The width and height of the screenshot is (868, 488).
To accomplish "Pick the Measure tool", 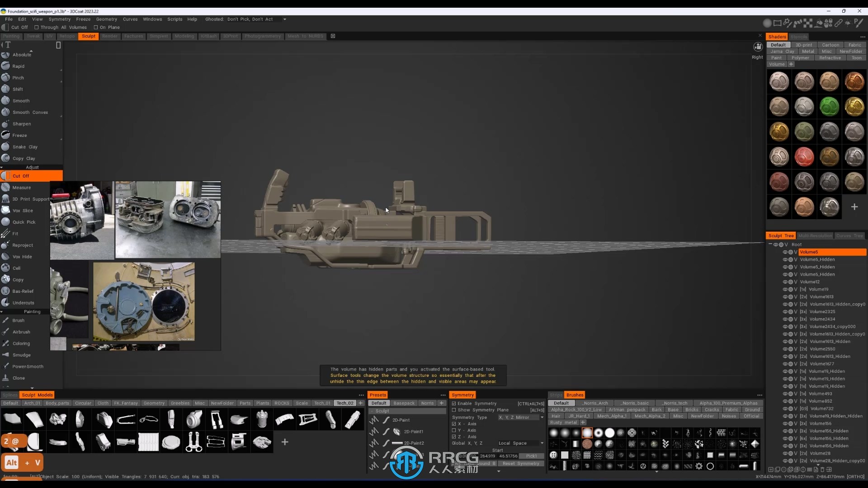I will 22,188.
